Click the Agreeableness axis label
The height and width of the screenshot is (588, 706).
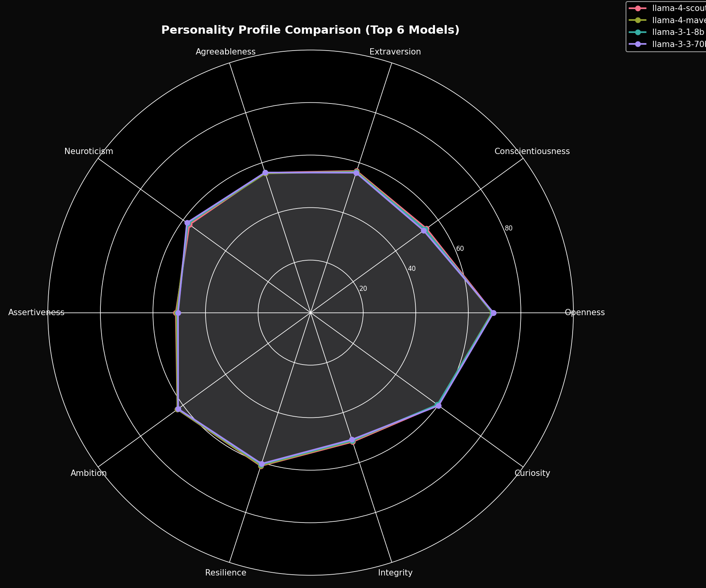tap(226, 51)
